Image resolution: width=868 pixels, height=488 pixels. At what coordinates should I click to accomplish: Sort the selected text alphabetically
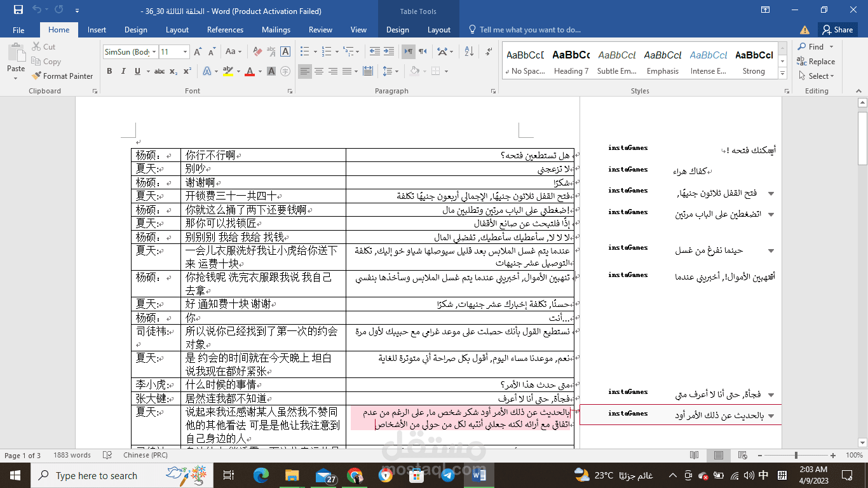pos(469,52)
